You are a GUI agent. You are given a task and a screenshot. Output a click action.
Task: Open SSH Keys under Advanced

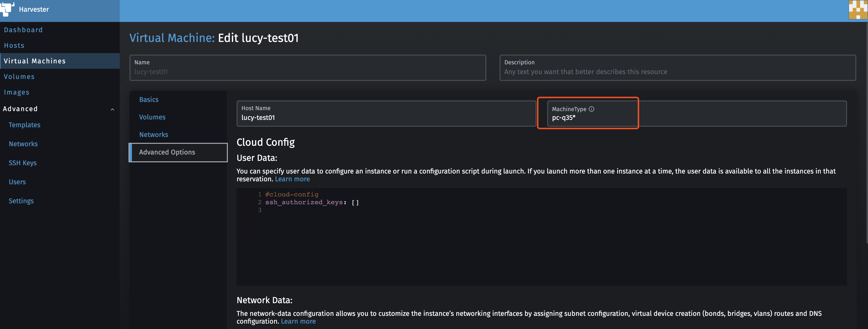pos(23,163)
